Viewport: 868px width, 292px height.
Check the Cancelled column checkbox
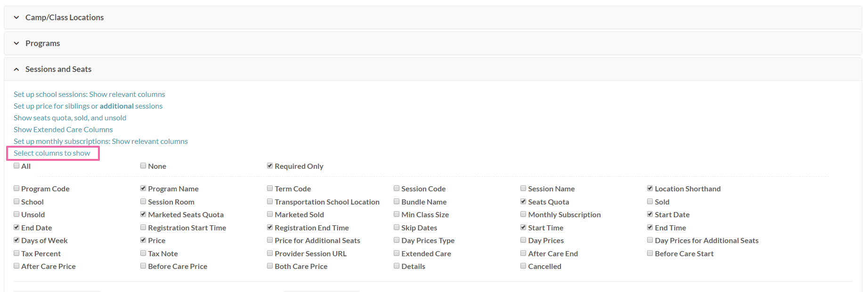pyautogui.click(x=523, y=265)
